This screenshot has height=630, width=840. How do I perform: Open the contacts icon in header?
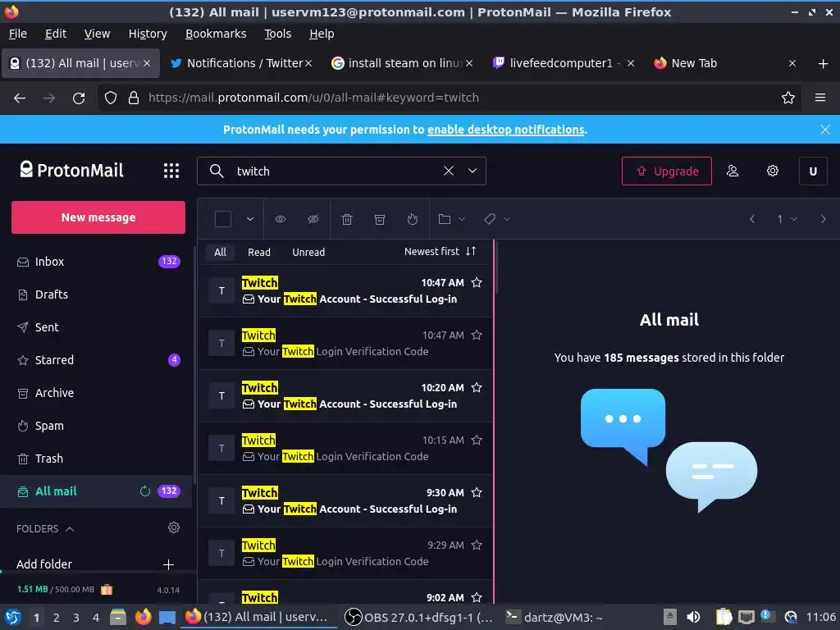click(733, 171)
